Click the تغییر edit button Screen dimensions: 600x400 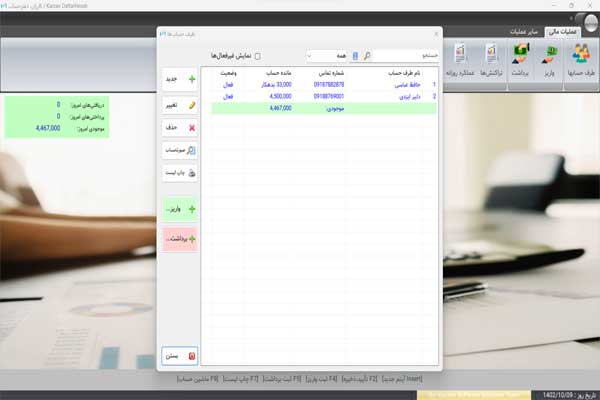[x=179, y=105]
